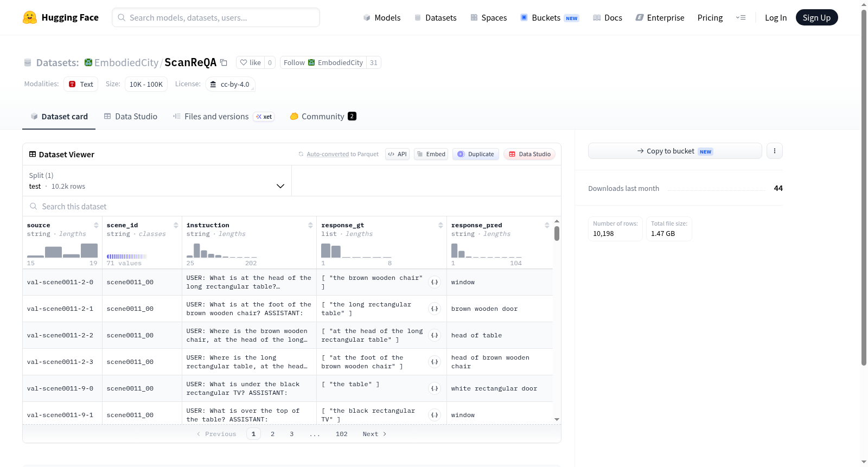868x467 pixels.
Task: Expand the response_gt cell for val-scene0011-9-0
Action: pos(435,388)
